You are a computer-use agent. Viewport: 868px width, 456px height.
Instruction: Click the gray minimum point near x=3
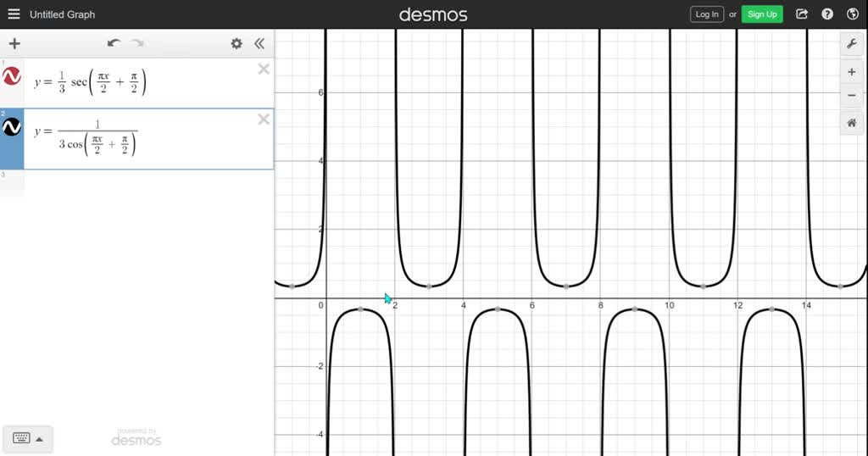point(429,286)
